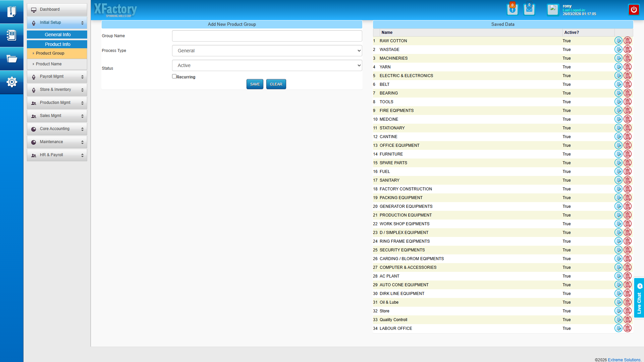Expand the Core Accounting menu

(x=57, y=129)
